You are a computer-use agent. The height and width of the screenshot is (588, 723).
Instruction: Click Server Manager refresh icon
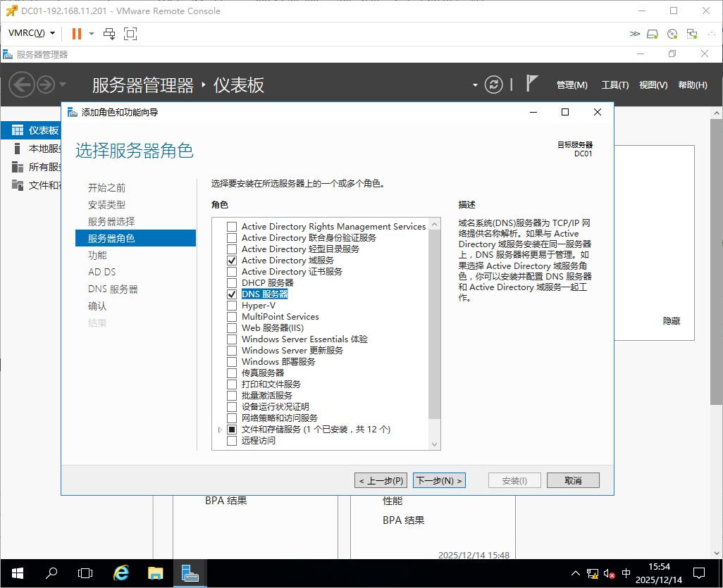[x=493, y=85]
